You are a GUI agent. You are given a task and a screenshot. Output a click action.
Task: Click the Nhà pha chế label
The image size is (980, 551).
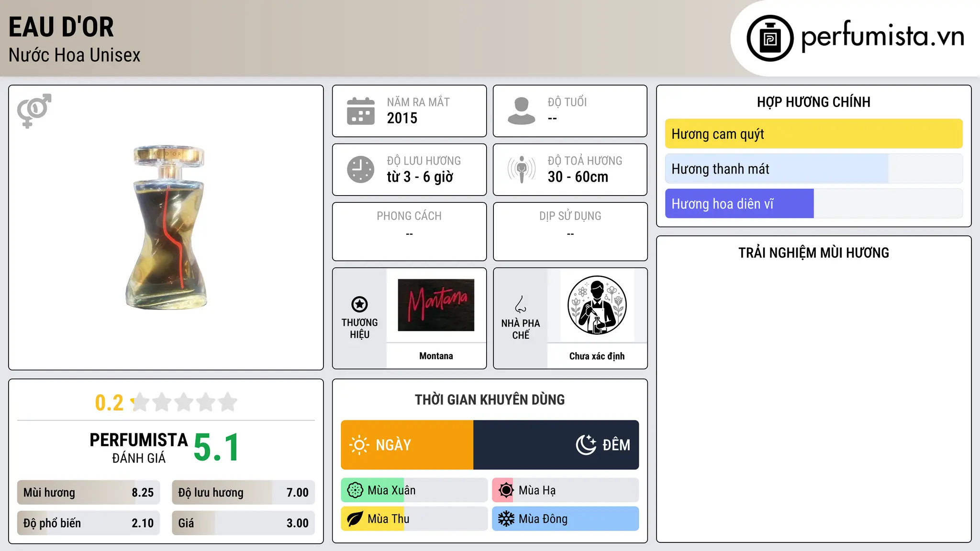click(x=521, y=329)
